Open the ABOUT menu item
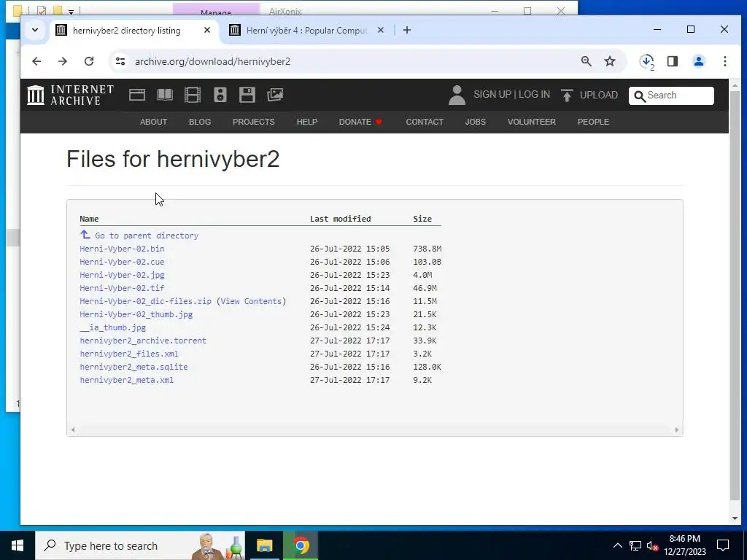 153,122
